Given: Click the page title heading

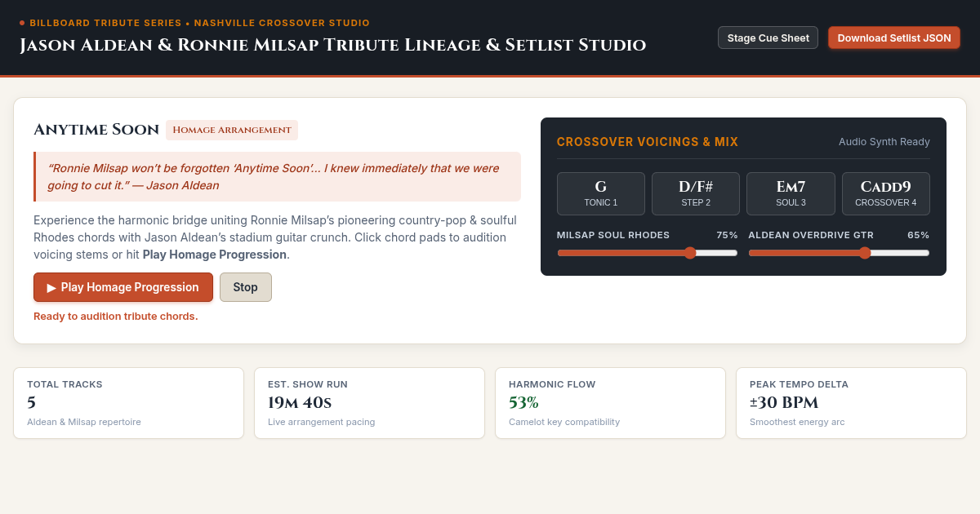Looking at the screenshot, I should tap(332, 45).
